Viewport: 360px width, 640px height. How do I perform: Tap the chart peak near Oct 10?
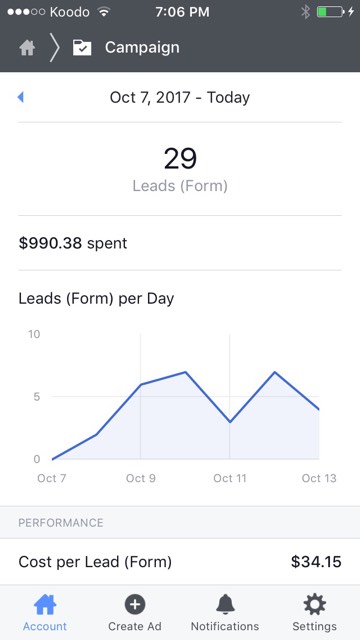(185, 372)
